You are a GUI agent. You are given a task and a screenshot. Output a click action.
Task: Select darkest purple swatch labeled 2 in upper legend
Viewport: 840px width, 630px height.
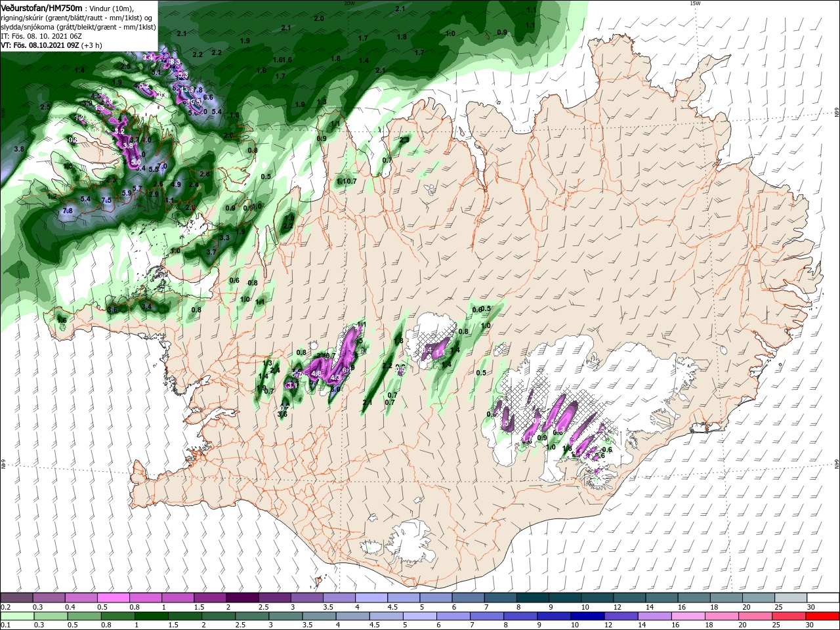[242, 598]
